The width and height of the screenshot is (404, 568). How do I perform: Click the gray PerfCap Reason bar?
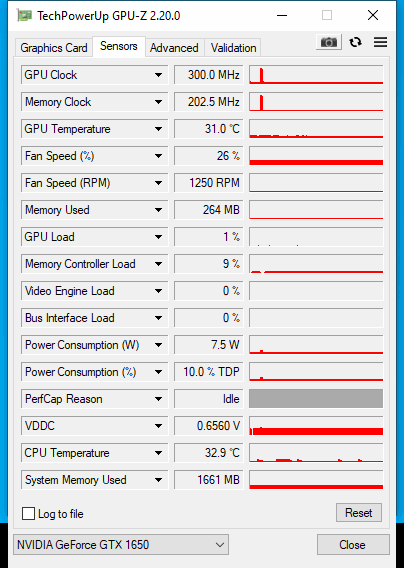[316, 399]
